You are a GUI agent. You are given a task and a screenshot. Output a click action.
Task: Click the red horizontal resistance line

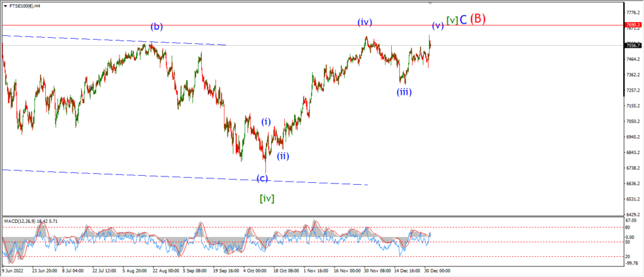[287, 25]
